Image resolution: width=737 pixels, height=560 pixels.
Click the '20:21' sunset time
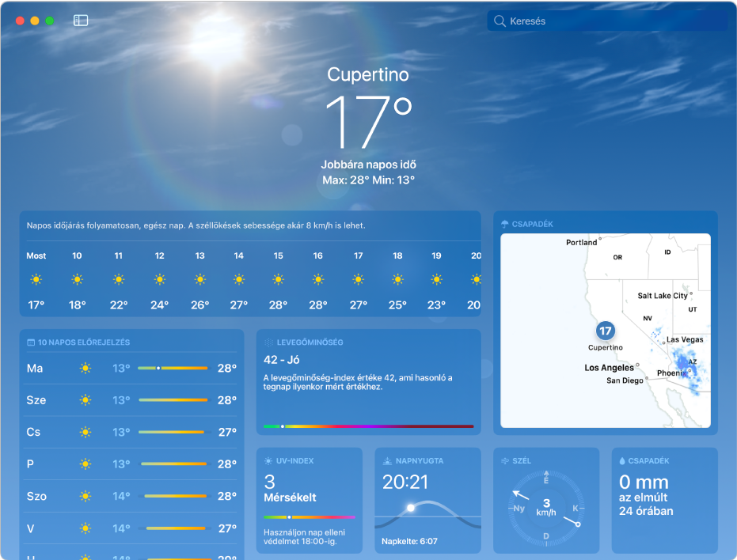pos(405,482)
